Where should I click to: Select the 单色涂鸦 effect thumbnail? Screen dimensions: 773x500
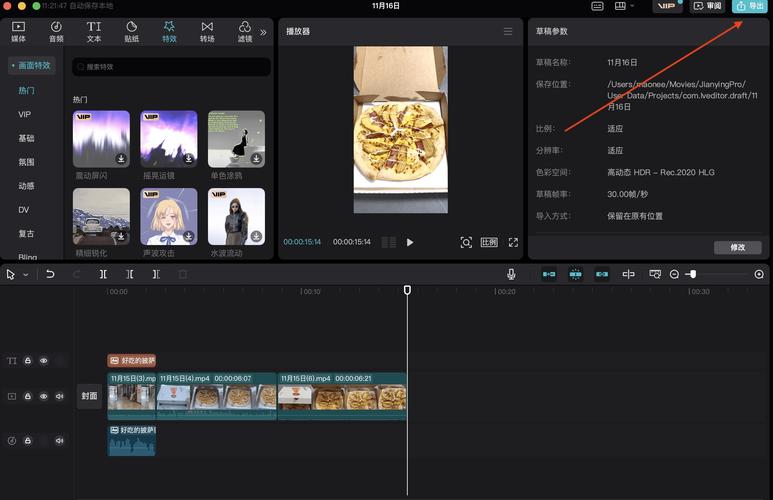tap(236, 139)
